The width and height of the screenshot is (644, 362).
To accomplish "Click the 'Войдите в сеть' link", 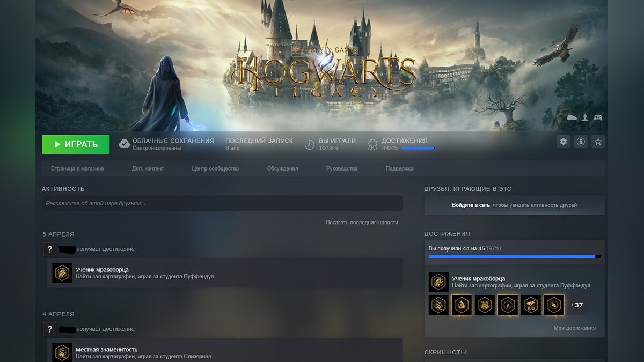I will (471, 205).
